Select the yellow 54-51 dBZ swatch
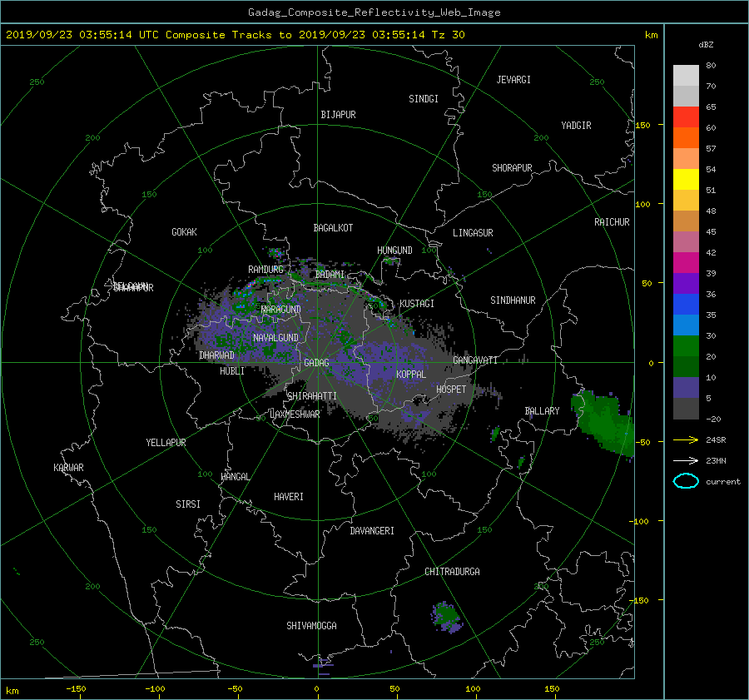 [x=686, y=179]
